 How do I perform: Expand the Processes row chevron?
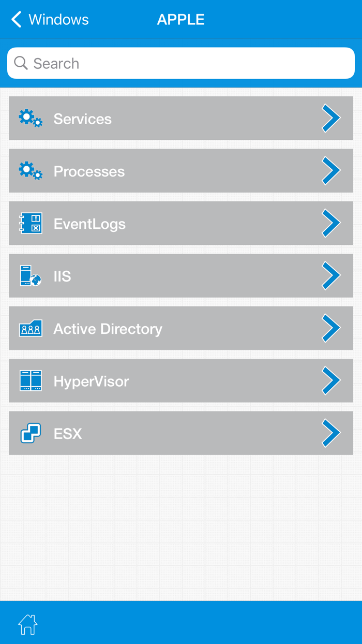pyautogui.click(x=331, y=171)
